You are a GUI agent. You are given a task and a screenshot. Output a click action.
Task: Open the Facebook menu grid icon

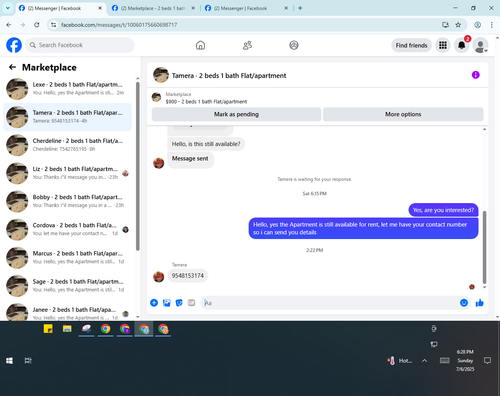click(443, 45)
